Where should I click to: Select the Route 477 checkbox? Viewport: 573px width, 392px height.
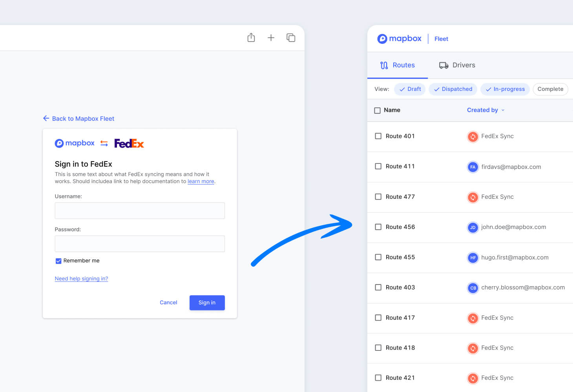coord(378,196)
